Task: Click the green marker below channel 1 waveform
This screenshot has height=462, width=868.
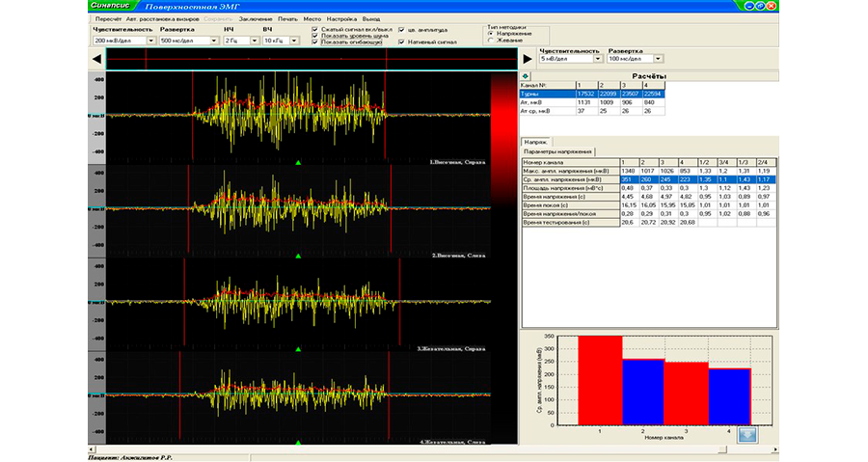Action: [x=299, y=164]
